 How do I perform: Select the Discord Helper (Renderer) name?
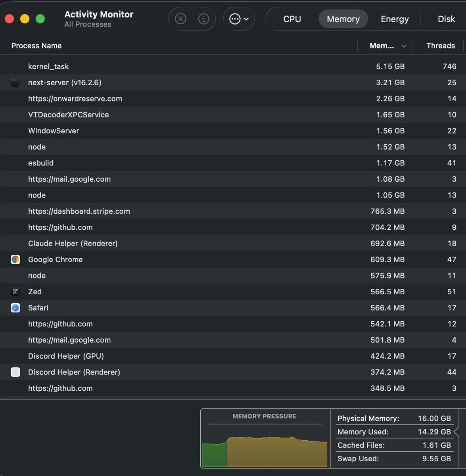[x=74, y=372]
